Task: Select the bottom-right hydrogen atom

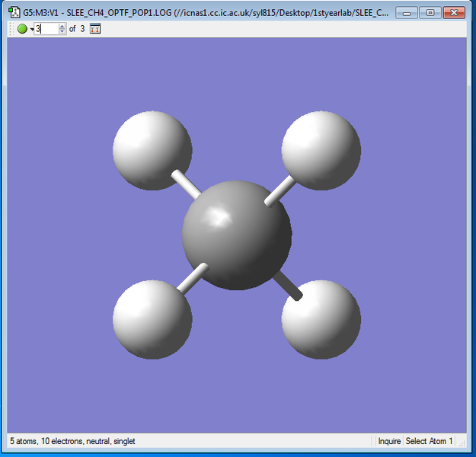Action: (321, 320)
